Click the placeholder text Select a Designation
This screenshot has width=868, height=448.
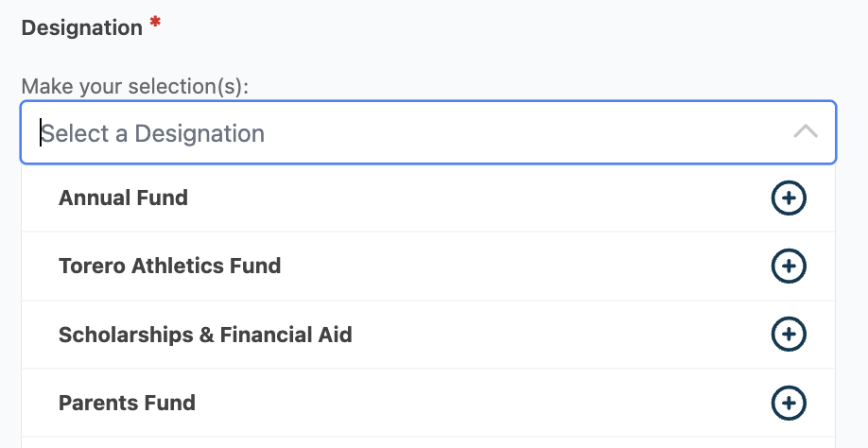point(153,133)
